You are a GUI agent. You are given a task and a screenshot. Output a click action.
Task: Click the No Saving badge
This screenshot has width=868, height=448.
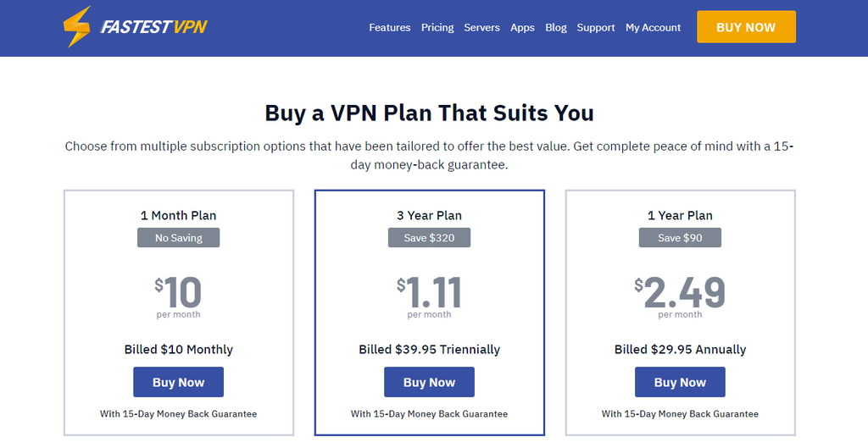click(178, 238)
